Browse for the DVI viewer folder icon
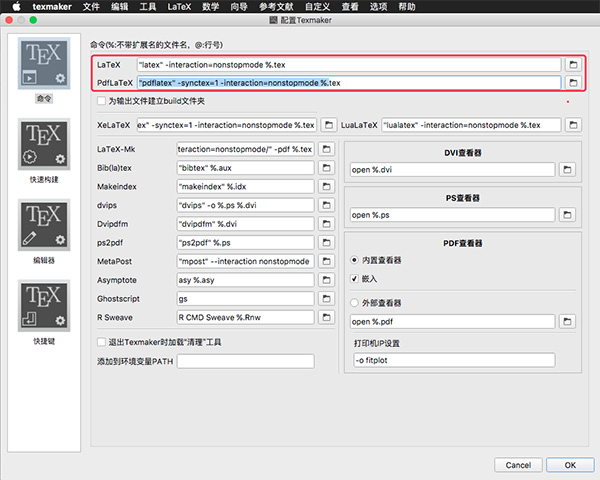 click(x=567, y=170)
